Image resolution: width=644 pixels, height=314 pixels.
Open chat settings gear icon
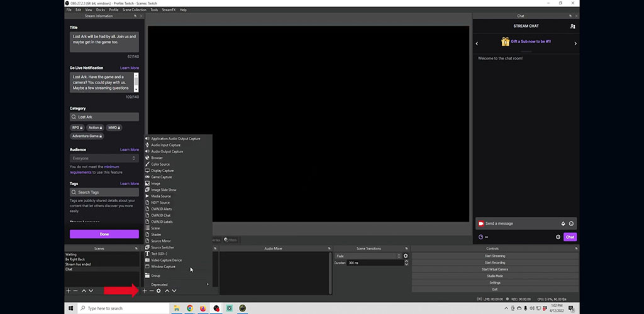pyautogui.click(x=558, y=237)
